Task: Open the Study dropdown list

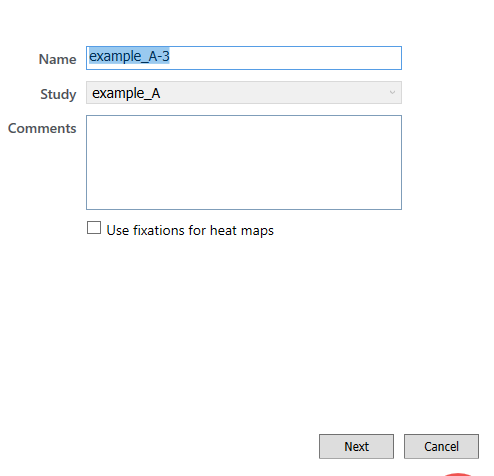Action: [244, 93]
